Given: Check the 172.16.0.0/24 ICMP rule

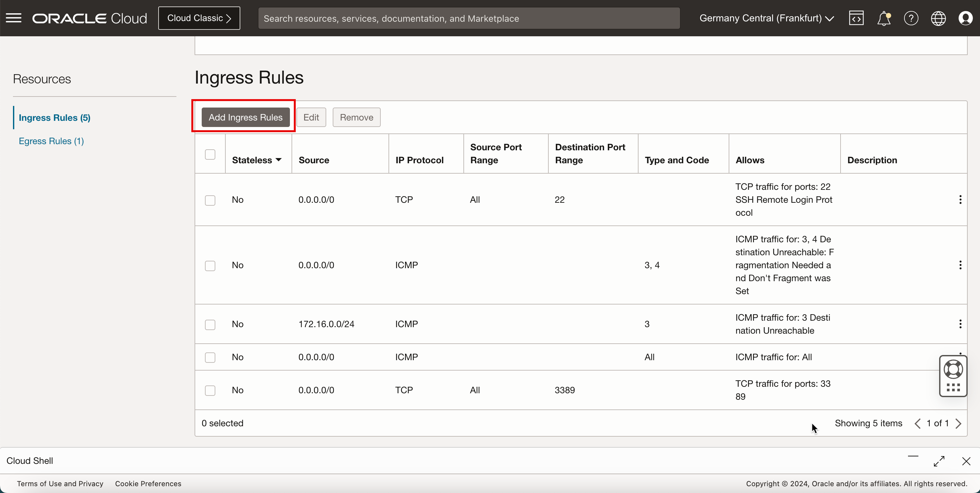Looking at the screenshot, I should pos(210,324).
